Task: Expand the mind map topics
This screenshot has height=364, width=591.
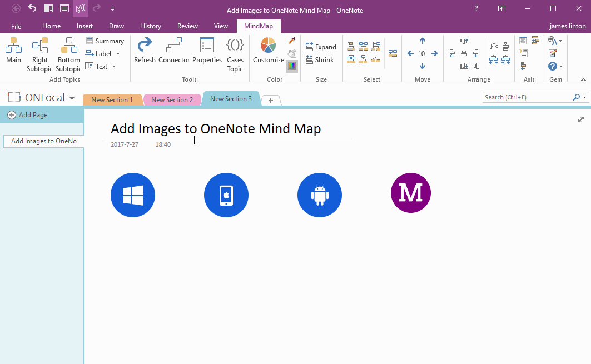Action: [321, 47]
